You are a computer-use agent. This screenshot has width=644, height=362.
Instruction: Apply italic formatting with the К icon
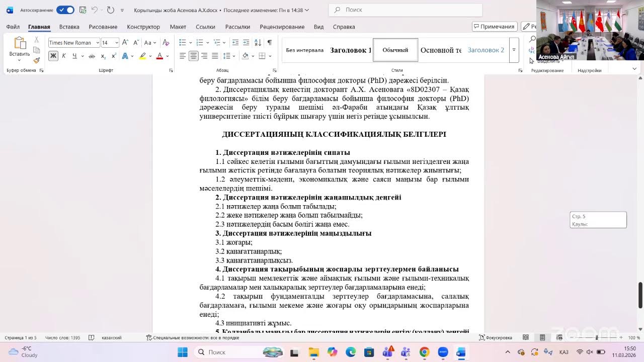pyautogui.click(x=64, y=56)
